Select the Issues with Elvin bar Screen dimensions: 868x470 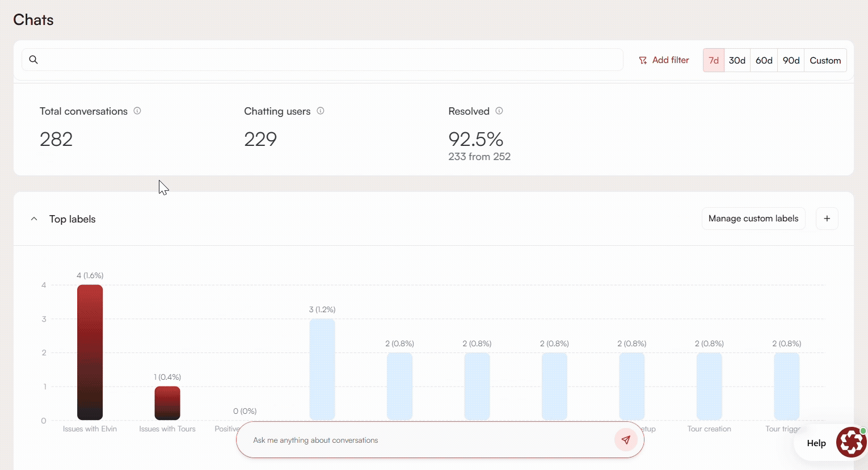point(90,352)
